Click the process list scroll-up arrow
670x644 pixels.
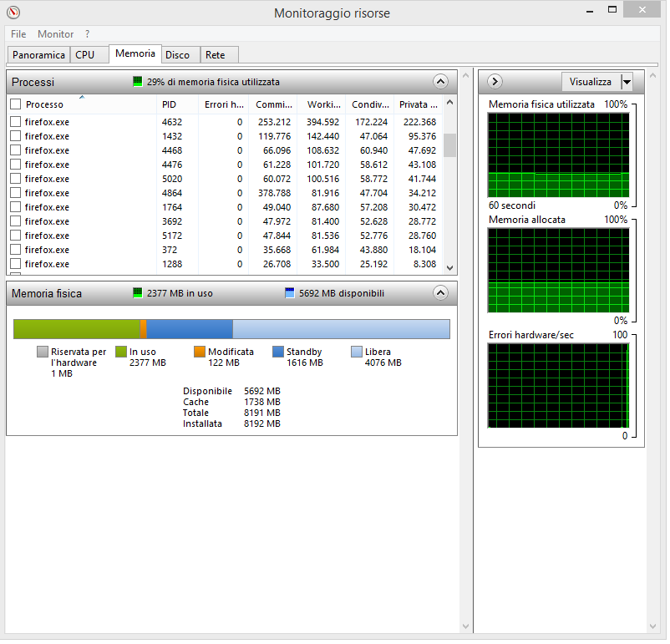[x=451, y=103]
